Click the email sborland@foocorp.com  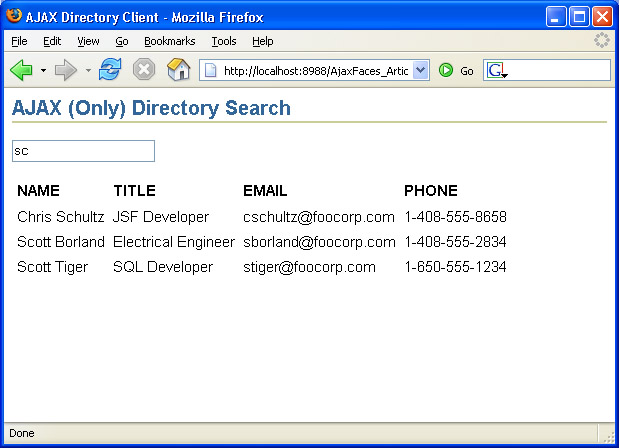point(319,242)
